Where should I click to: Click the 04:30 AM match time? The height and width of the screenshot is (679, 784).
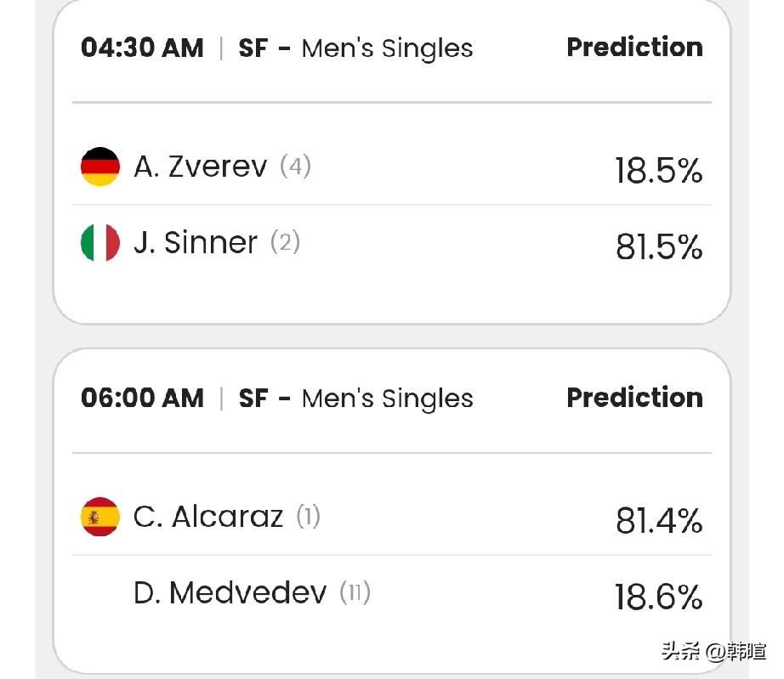pyautogui.click(x=142, y=48)
